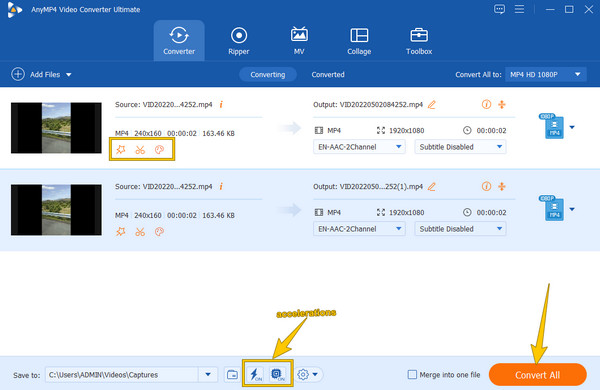The width and height of the screenshot is (600, 390).
Task: Expand the Add Files dropdown arrow
Action: (x=68, y=75)
